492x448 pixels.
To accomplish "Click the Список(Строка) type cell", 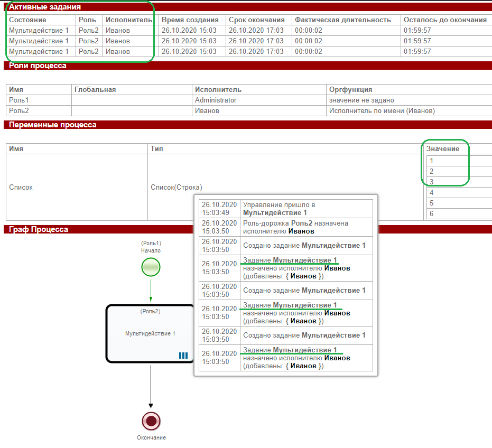I will click(177, 188).
